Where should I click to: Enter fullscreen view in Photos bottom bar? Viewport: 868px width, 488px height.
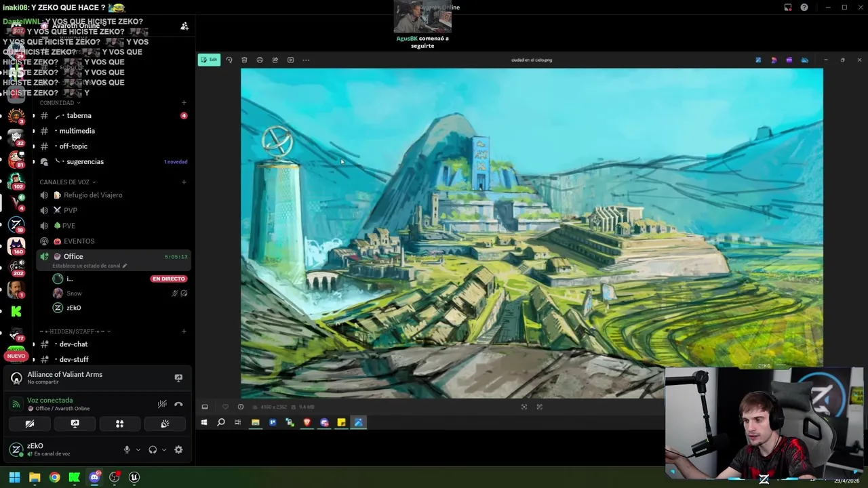(x=540, y=407)
